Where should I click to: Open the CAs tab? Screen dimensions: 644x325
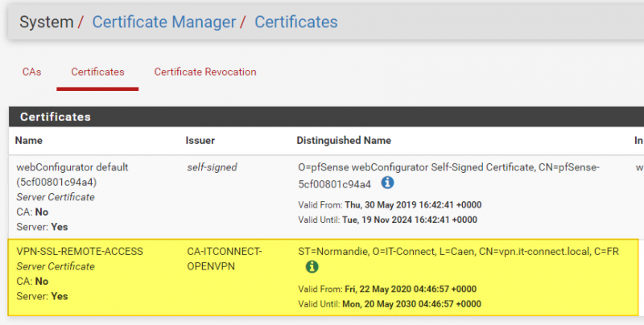[31, 72]
